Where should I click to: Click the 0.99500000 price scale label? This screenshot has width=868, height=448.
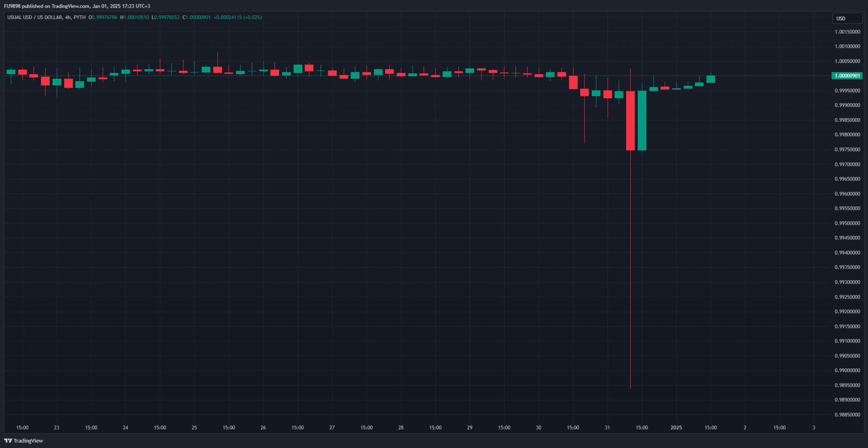(847, 224)
